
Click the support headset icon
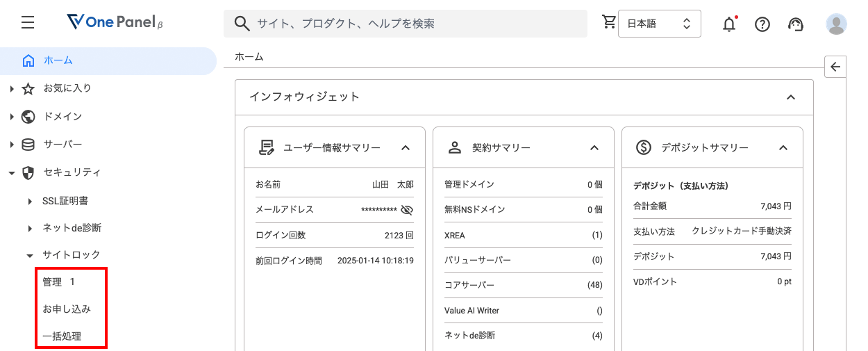point(796,24)
